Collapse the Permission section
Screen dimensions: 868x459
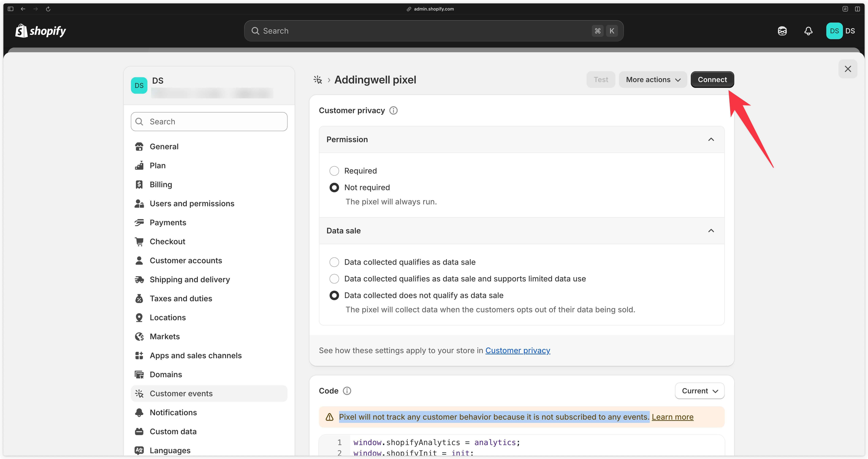pos(711,139)
